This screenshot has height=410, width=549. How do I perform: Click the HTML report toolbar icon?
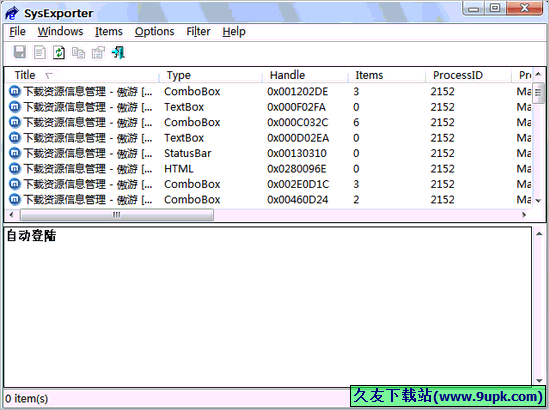(40, 53)
